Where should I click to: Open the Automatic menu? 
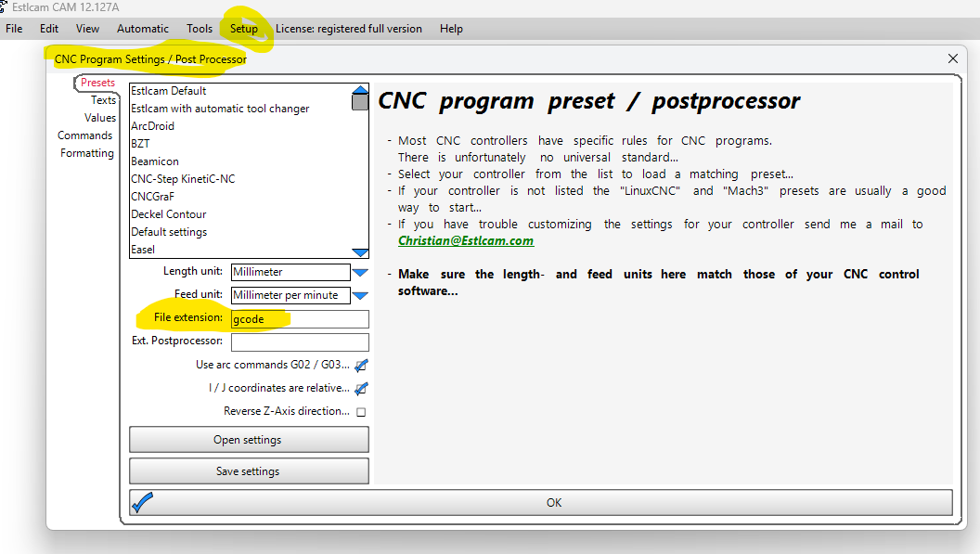click(x=143, y=29)
